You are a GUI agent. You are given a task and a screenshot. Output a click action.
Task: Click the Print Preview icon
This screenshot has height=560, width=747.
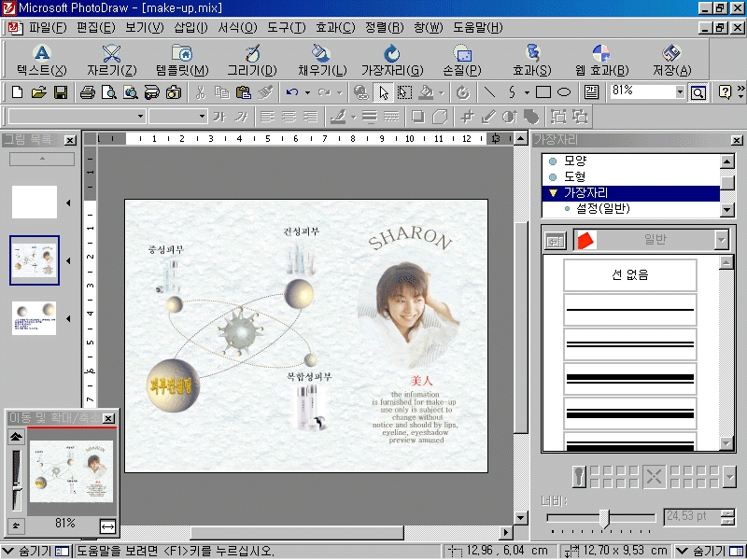(109, 91)
